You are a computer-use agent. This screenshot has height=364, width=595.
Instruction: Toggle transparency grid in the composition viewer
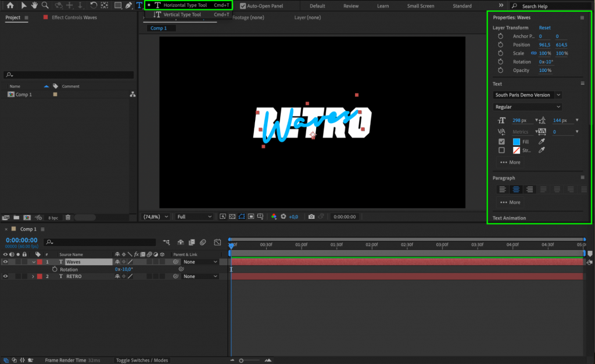coord(232,217)
